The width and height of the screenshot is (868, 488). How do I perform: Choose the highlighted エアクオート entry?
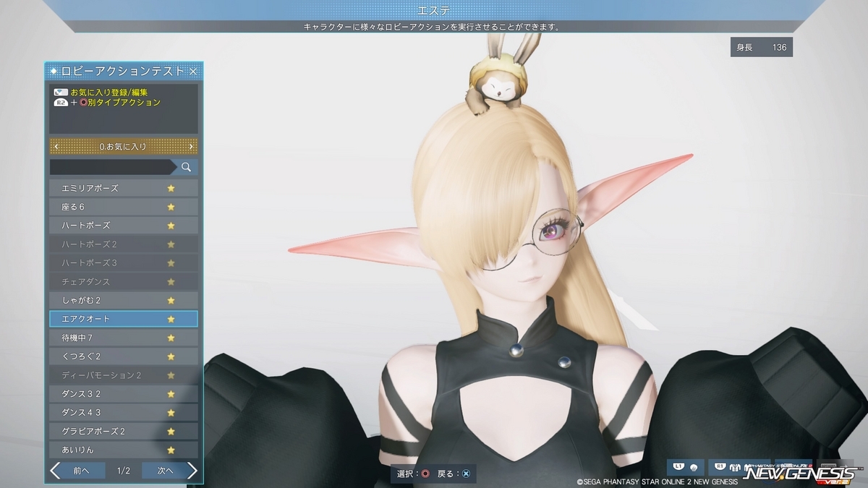[123, 319]
